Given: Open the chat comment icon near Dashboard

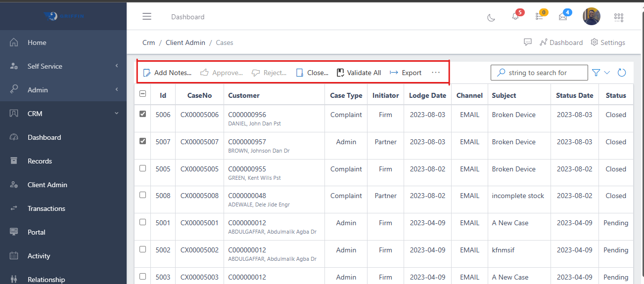Looking at the screenshot, I should 528,42.
